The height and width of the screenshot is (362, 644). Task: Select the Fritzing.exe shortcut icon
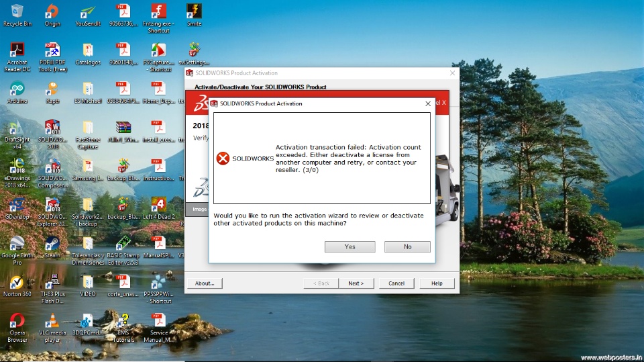click(158, 18)
